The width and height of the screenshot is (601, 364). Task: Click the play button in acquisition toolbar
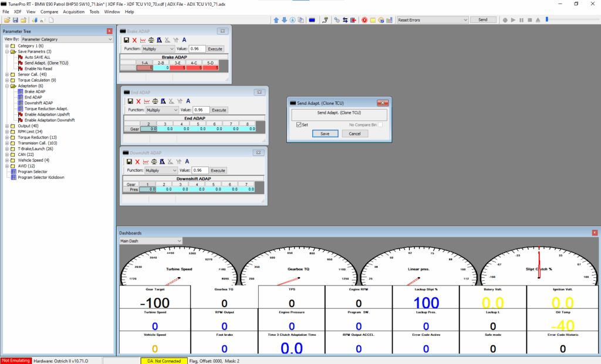tap(513, 20)
